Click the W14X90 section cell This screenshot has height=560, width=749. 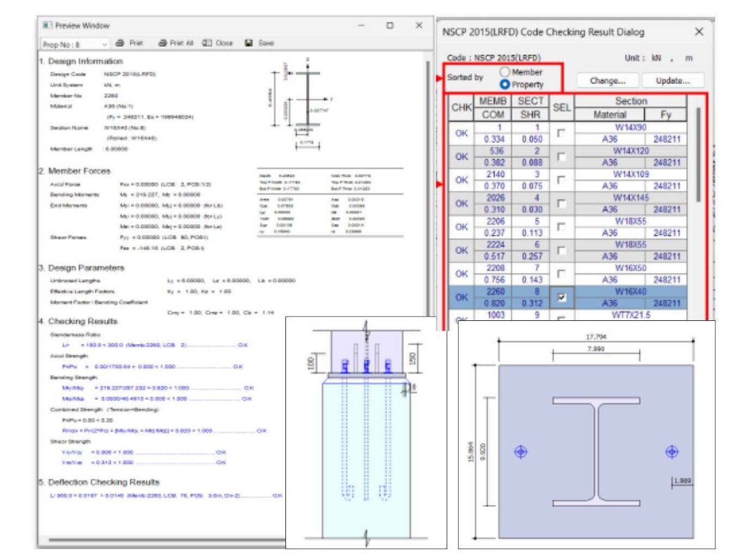(x=631, y=127)
